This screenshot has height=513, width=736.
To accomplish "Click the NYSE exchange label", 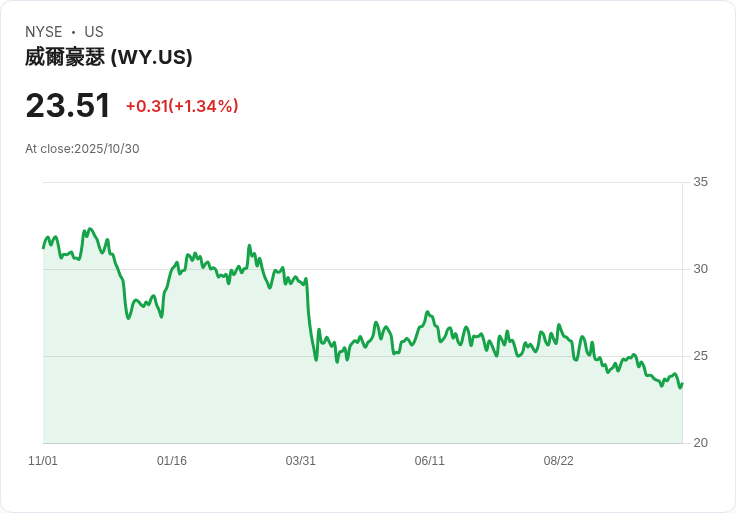I will coord(44,32).
